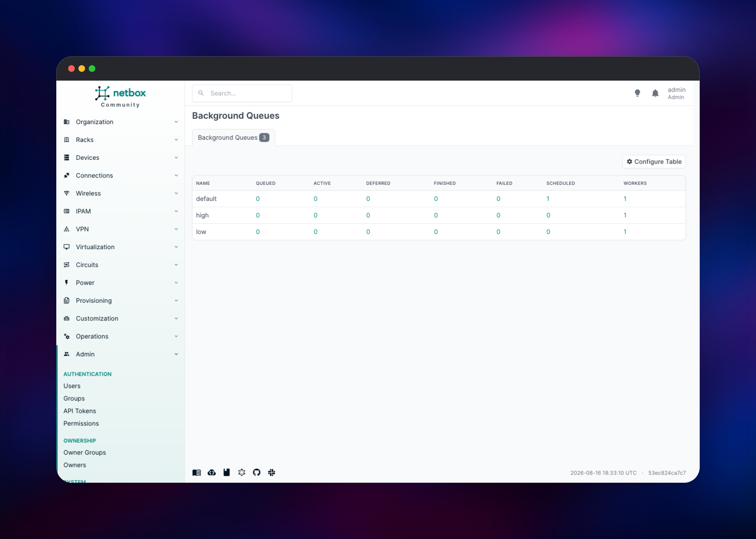Click the Search input field
The width and height of the screenshot is (756, 539).
point(242,93)
